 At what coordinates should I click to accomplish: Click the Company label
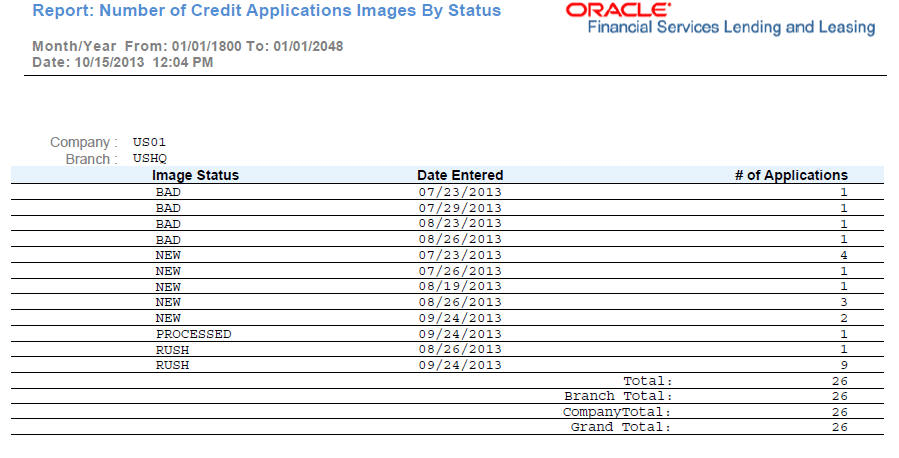[84, 142]
